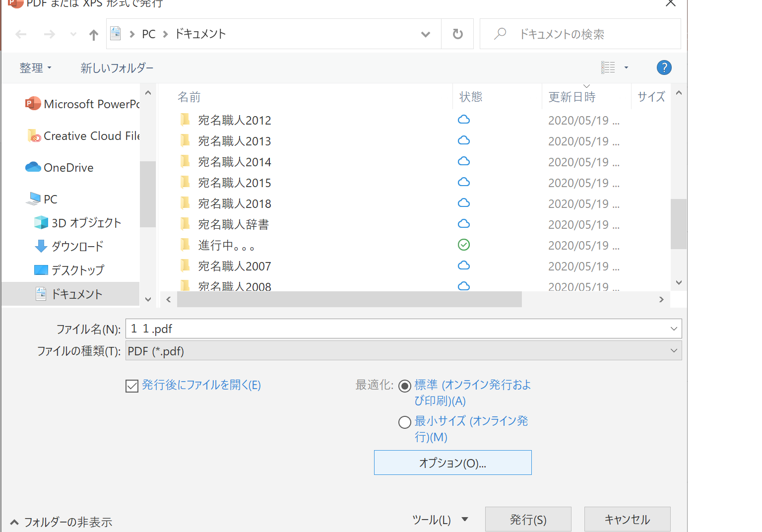The width and height of the screenshot is (762, 532).
Task: Select the 標準 optimization radio button
Action: coord(405,386)
